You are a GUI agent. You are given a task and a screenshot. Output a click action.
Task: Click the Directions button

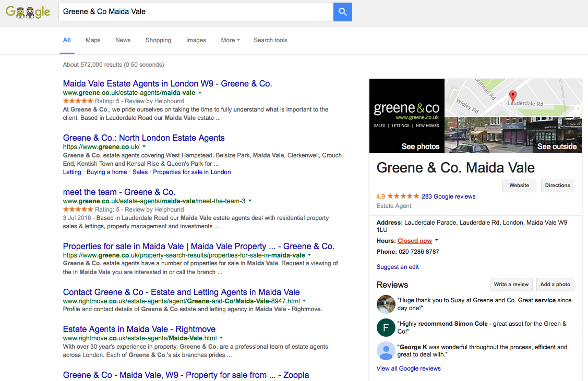[x=557, y=186]
